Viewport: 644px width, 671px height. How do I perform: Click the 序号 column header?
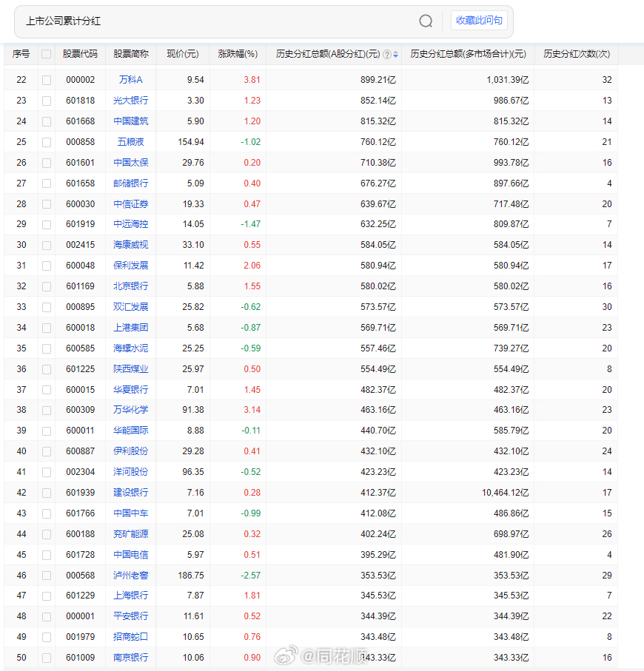(x=21, y=54)
